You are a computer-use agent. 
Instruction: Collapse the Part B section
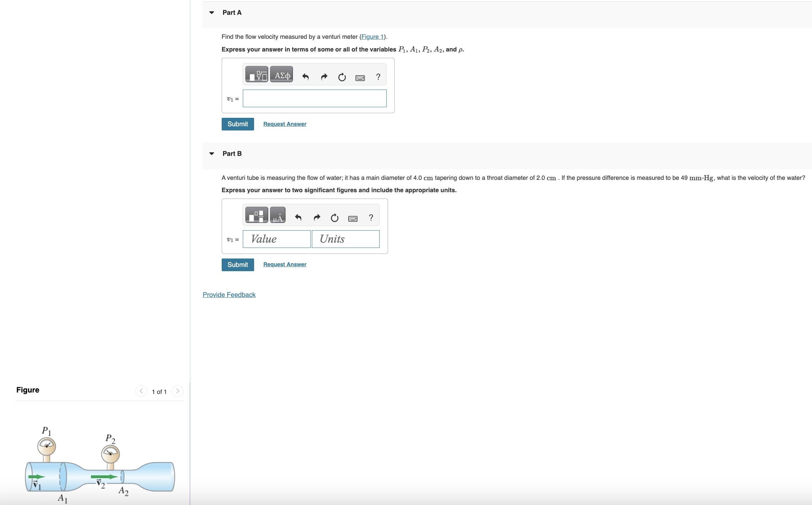211,153
